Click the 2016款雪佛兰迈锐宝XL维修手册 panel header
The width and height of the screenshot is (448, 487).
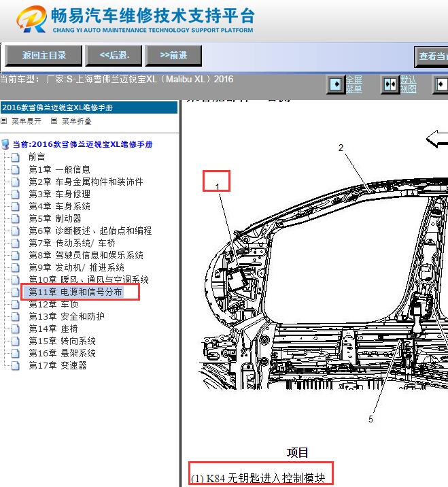point(89,107)
